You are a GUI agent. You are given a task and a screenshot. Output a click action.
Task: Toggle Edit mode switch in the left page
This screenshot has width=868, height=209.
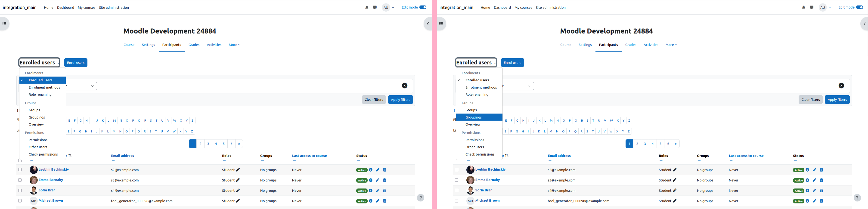[423, 7]
